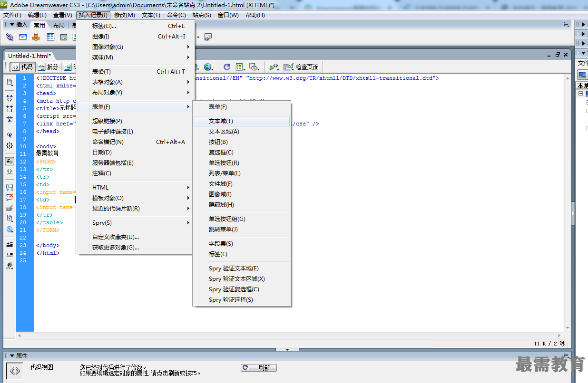This screenshot has width=588, height=383.
Task: Click 检查页面 check page button
Action: tap(302, 67)
